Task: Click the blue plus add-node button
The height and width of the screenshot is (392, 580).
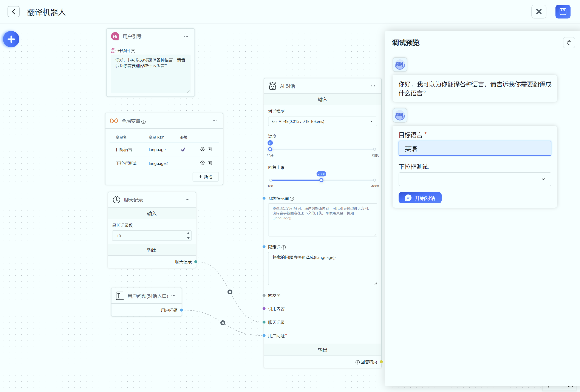Action: [11, 39]
